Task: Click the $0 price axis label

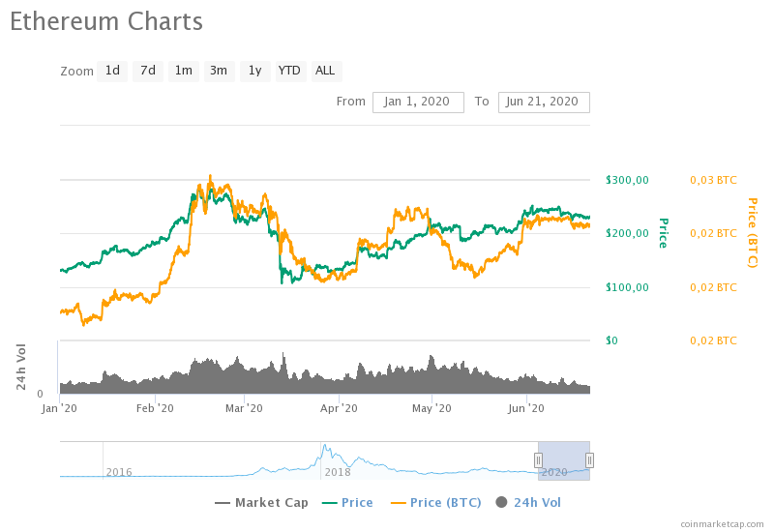Action: coord(611,340)
